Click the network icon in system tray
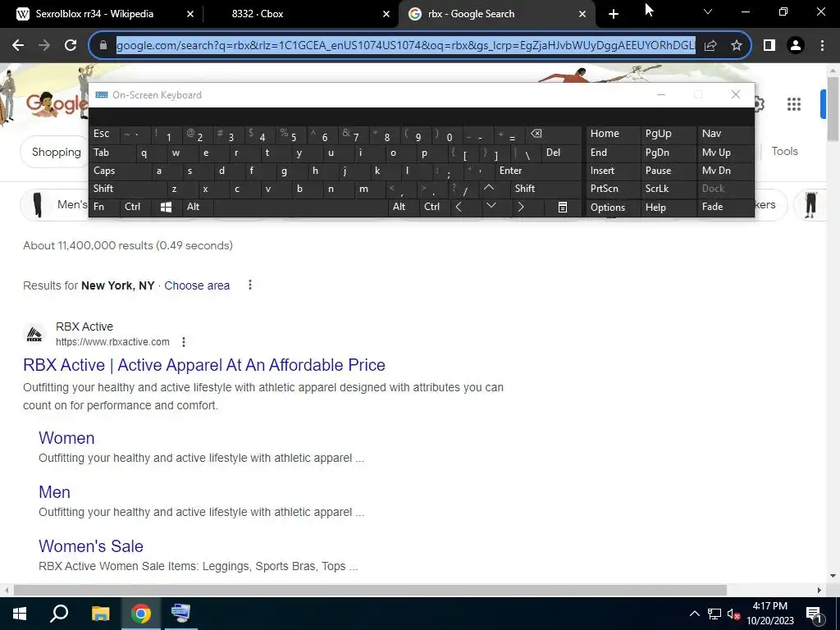 [x=714, y=614]
